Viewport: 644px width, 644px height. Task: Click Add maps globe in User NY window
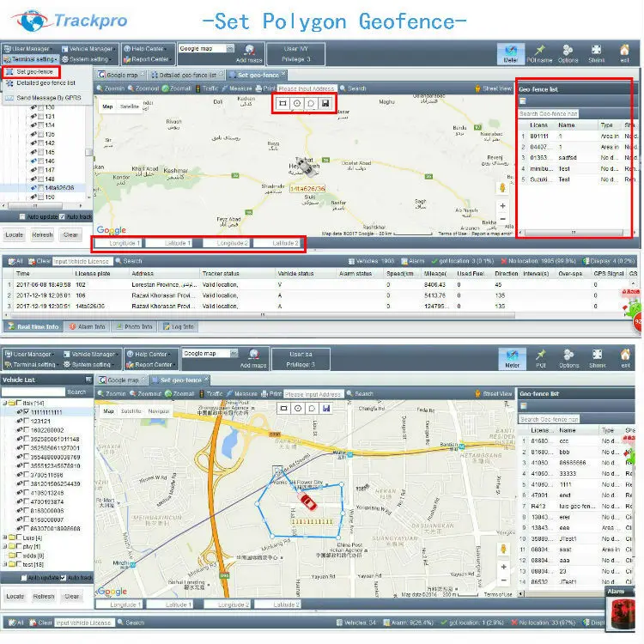249,50
